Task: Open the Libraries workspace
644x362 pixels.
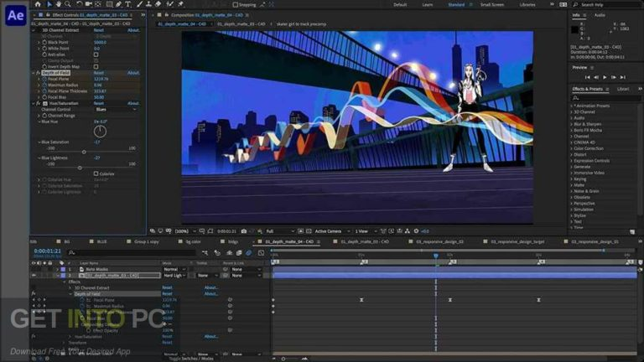Action: 527,5
